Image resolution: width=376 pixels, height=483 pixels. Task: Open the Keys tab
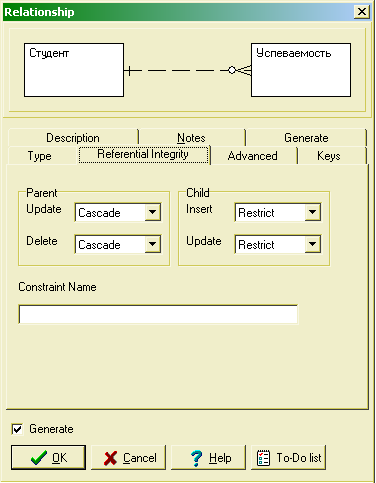[329, 156]
